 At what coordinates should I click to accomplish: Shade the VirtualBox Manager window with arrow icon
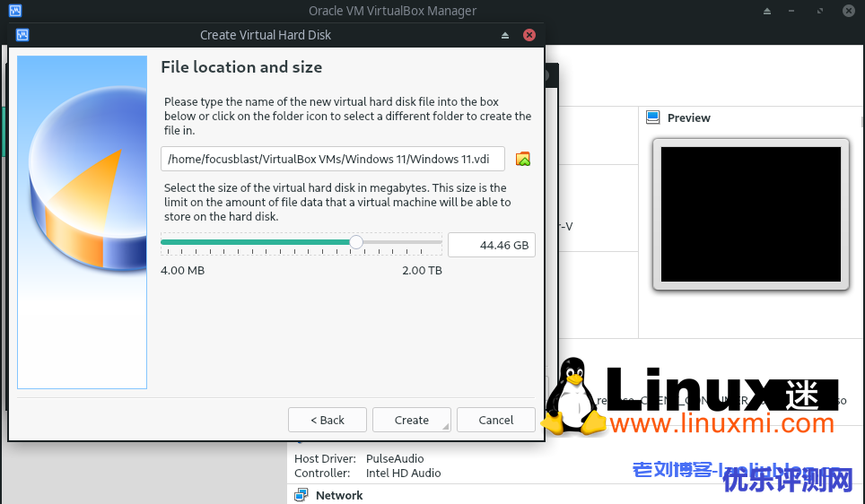tap(767, 11)
